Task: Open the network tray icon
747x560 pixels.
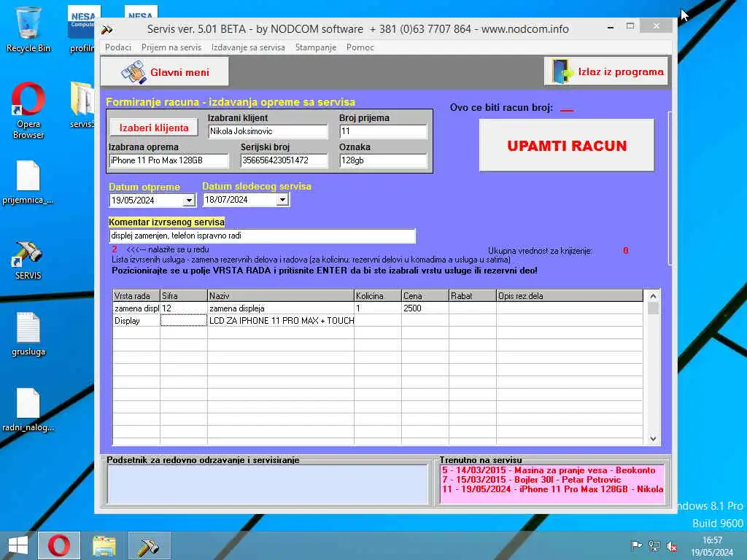Action: [x=654, y=545]
